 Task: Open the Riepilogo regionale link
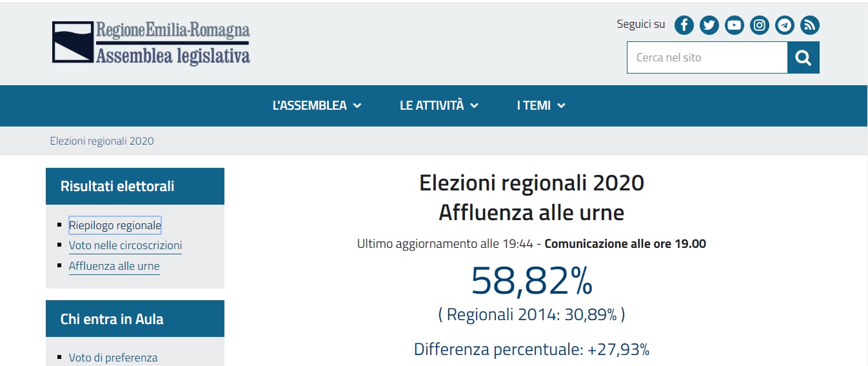115,225
